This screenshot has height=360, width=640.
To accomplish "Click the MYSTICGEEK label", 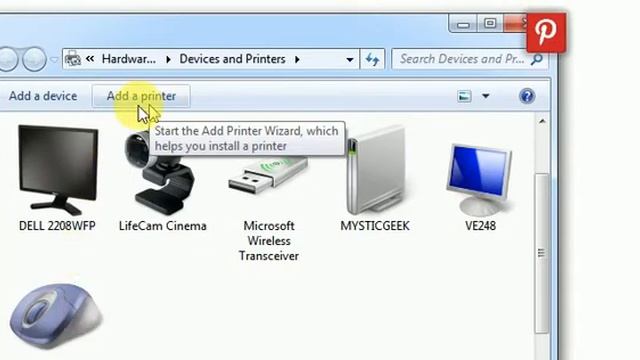I will pos(375,226).
